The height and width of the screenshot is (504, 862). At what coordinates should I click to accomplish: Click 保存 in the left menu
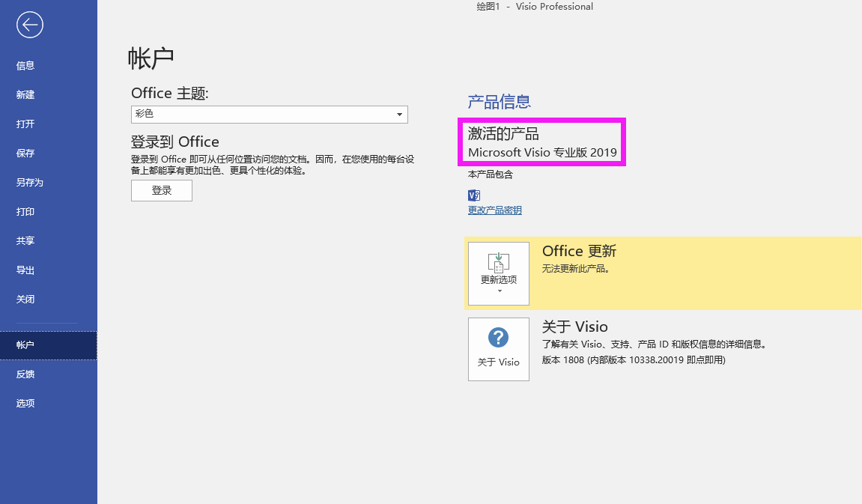pos(26,154)
